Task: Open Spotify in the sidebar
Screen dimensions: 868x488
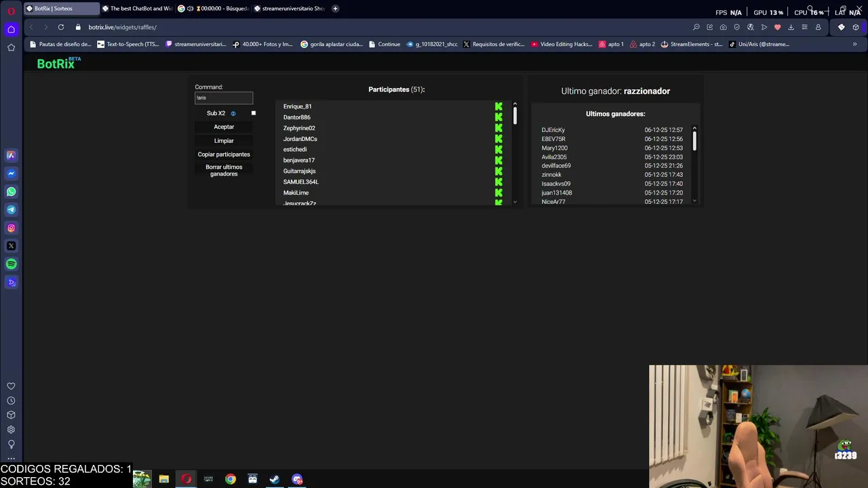Action: pyautogui.click(x=11, y=264)
